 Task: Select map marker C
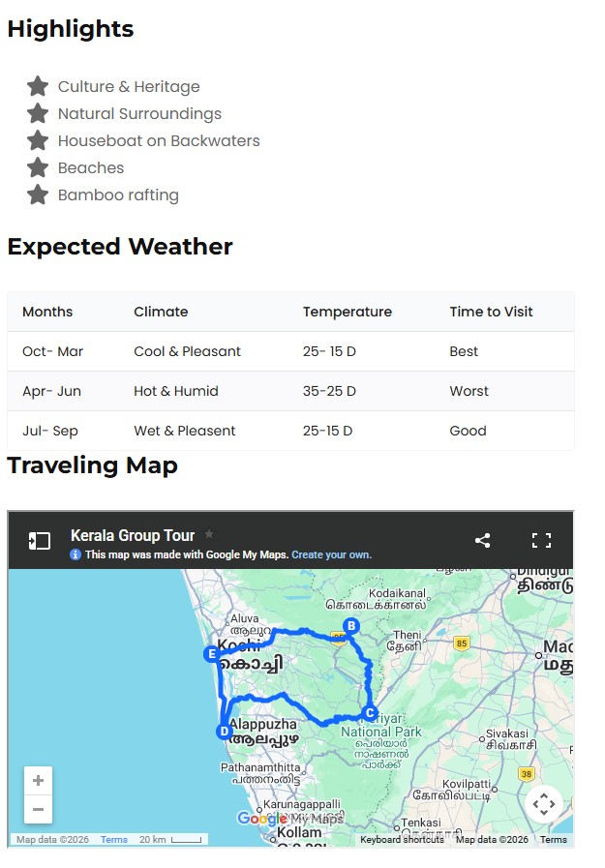point(368,714)
